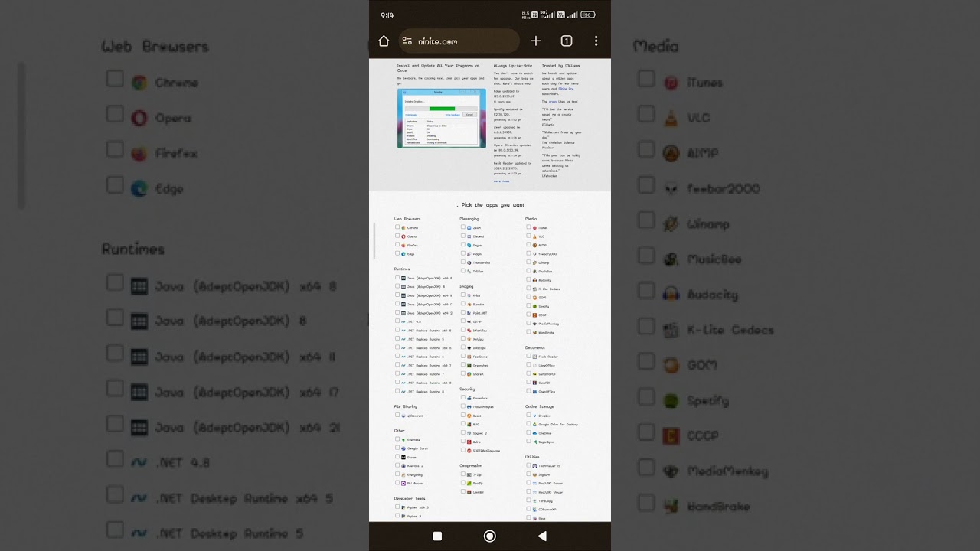Screen dimensions: 980x551
Task: Click the Krita app icon
Action: 469,295
